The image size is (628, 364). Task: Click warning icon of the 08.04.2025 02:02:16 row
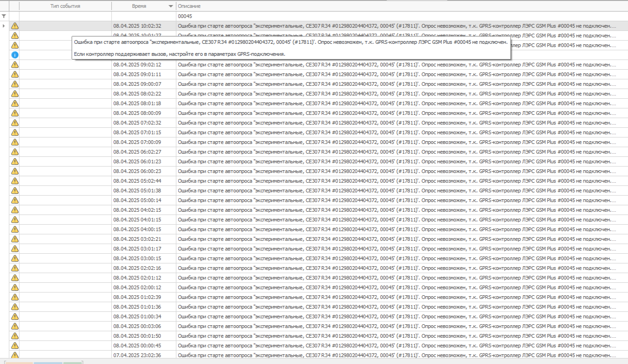[x=14, y=268]
